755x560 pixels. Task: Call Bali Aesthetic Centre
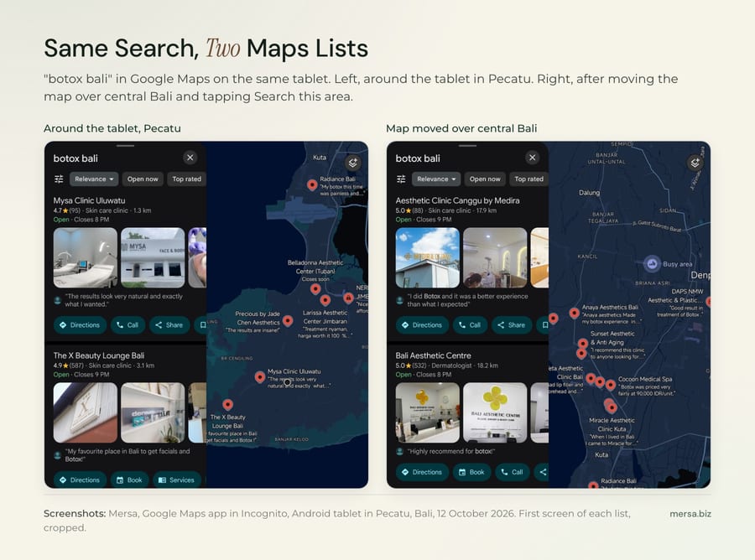pyautogui.click(x=513, y=472)
